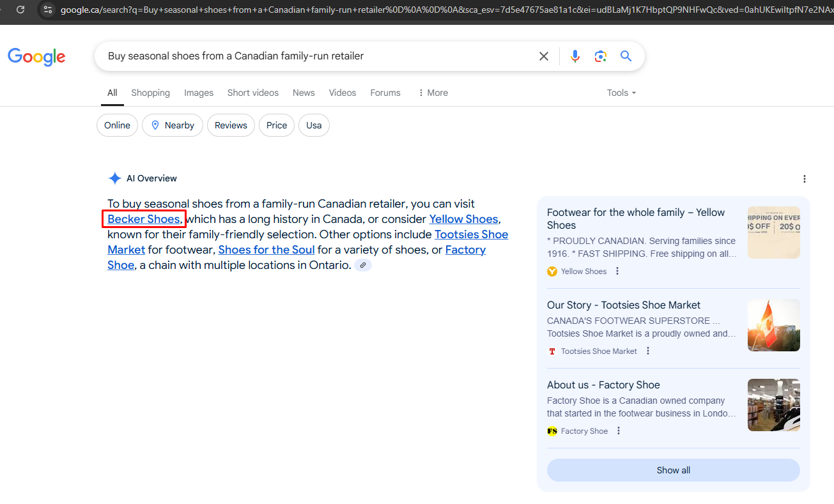This screenshot has height=504, width=834.
Task: Click the AI Overview source link chip
Action: tap(363, 265)
